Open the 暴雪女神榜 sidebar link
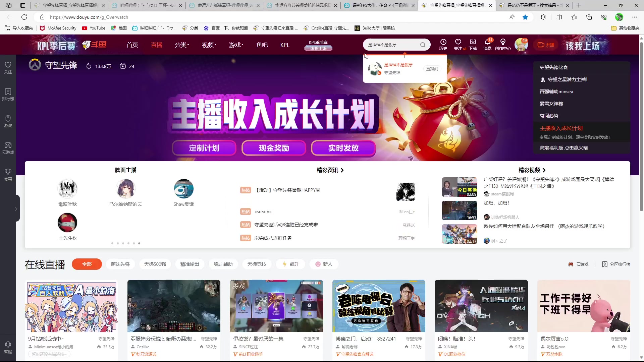This screenshot has width=644, height=362. point(551,103)
